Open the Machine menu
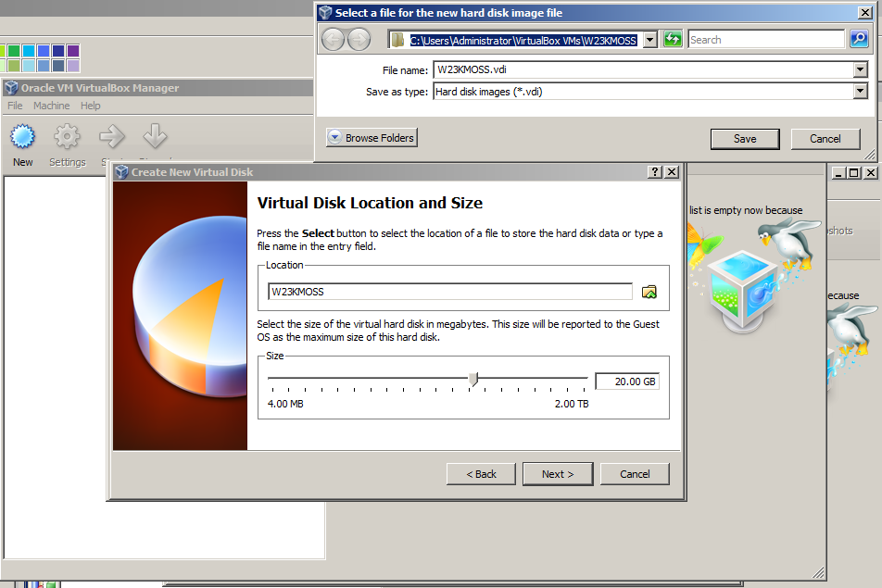Viewport: 882px width, 588px height. point(51,106)
